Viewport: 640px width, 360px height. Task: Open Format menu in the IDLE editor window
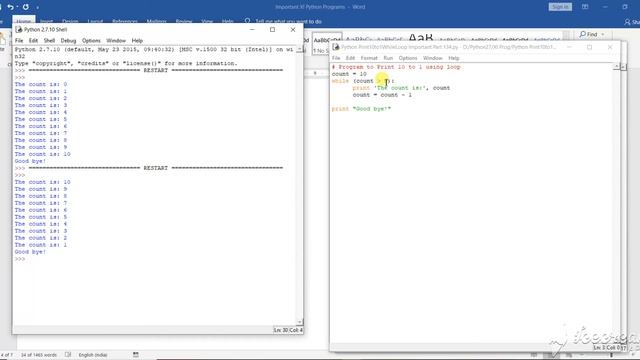(369, 58)
